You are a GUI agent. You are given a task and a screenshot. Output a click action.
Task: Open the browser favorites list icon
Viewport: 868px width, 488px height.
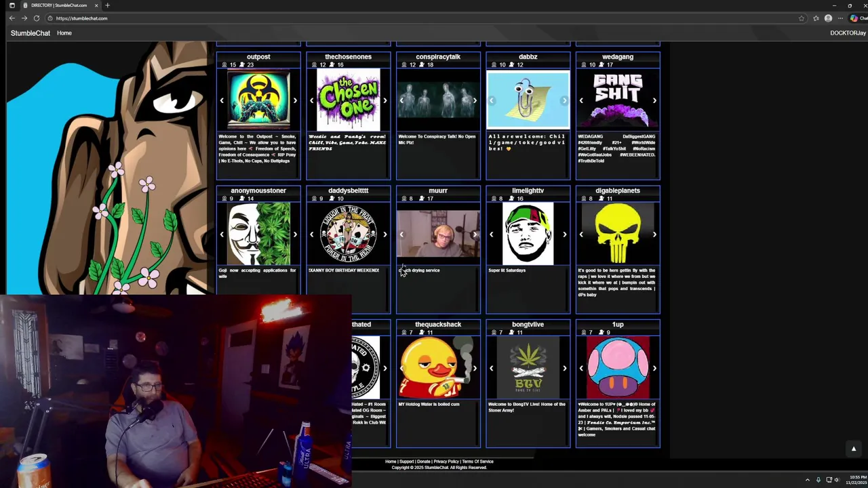point(816,18)
